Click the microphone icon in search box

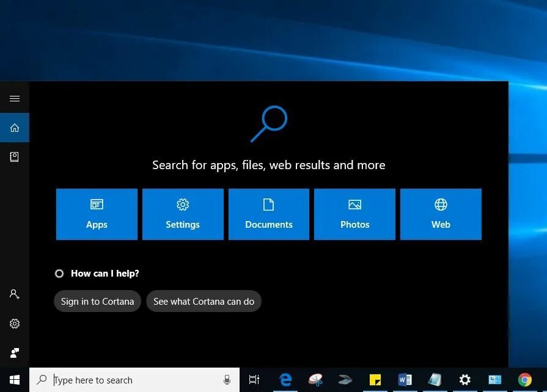point(227,380)
